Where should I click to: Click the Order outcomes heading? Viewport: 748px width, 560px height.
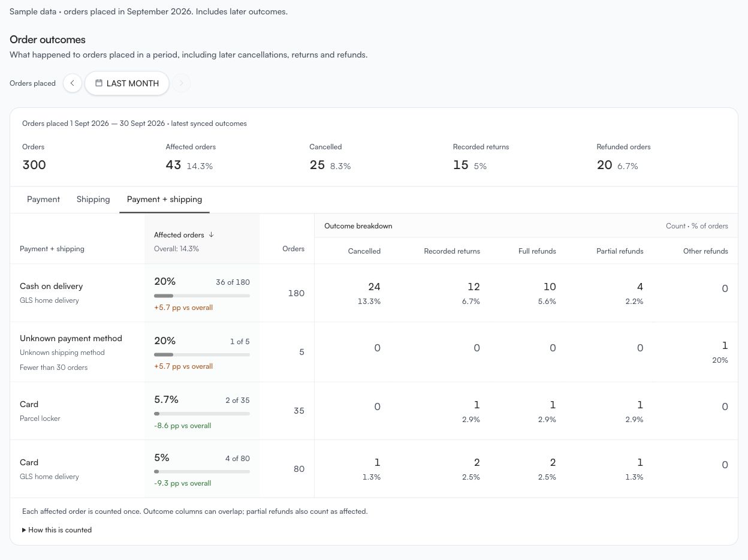coord(47,40)
